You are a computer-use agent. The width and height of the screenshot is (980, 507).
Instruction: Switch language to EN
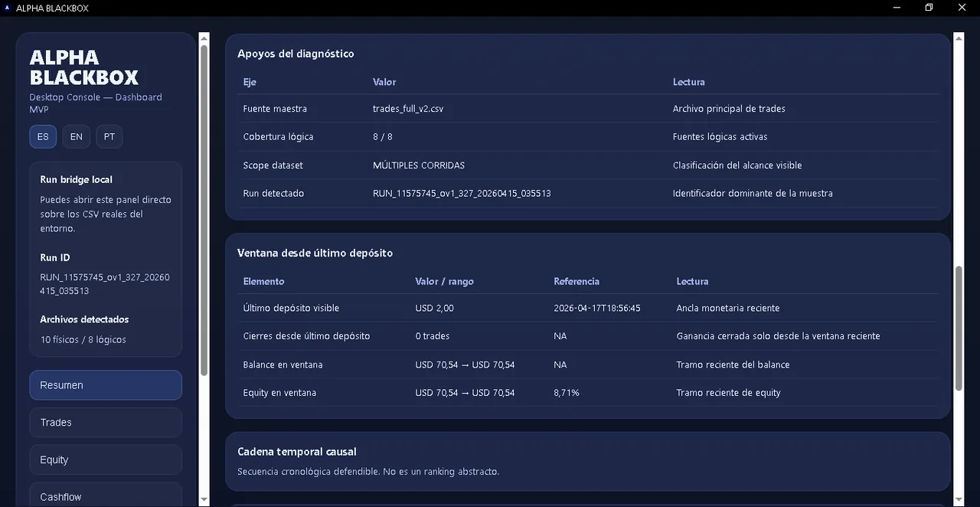pyautogui.click(x=77, y=137)
